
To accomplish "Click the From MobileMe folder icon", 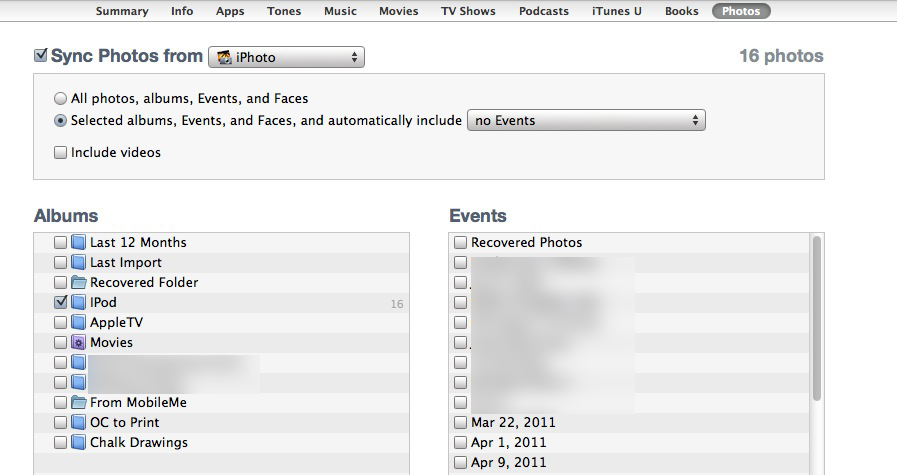I will (78, 402).
